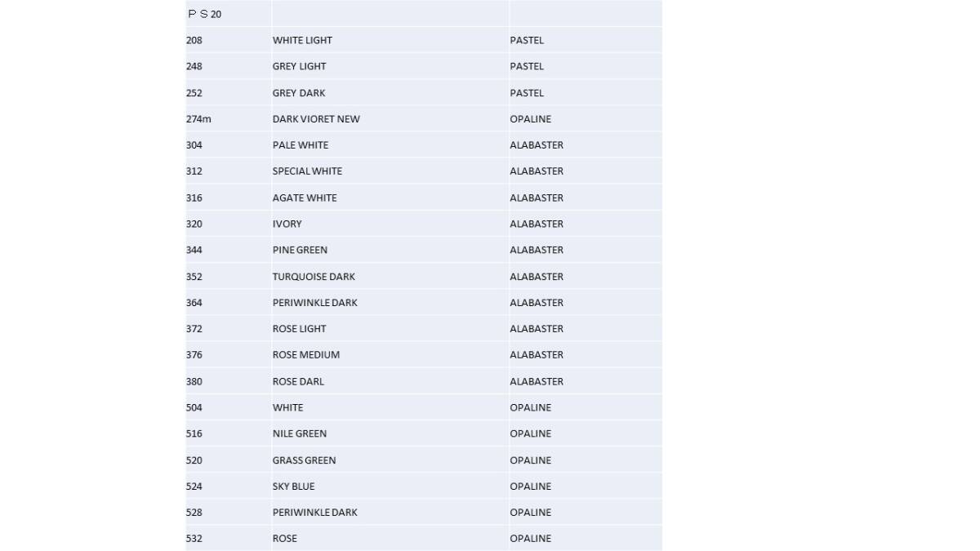Image resolution: width=980 pixels, height=551 pixels.
Task: Select the "SKY BLUE" cell
Action: click(293, 487)
